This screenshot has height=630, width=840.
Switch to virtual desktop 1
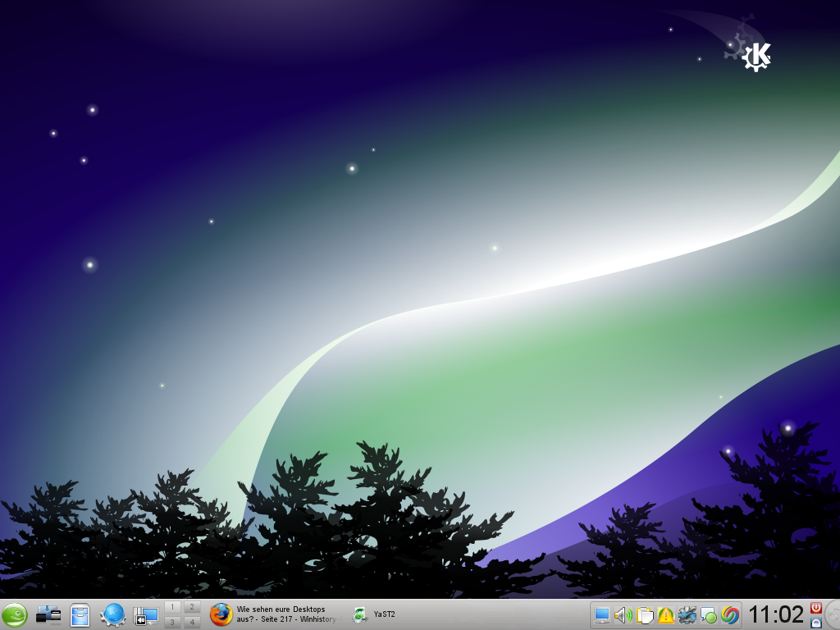click(172, 607)
